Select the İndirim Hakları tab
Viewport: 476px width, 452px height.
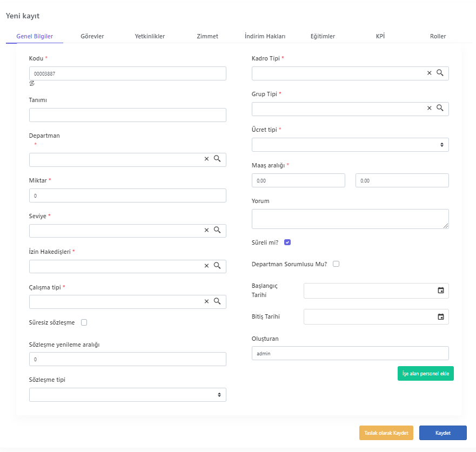click(265, 36)
